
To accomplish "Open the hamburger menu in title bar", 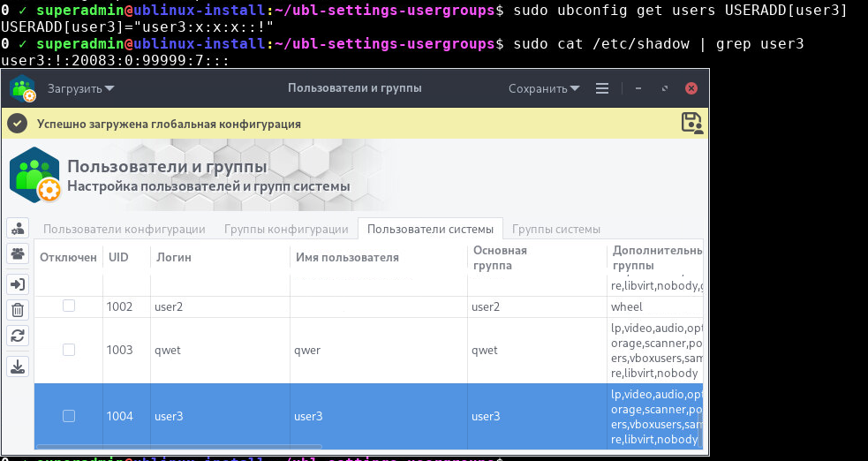I will (x=602, y=88).
